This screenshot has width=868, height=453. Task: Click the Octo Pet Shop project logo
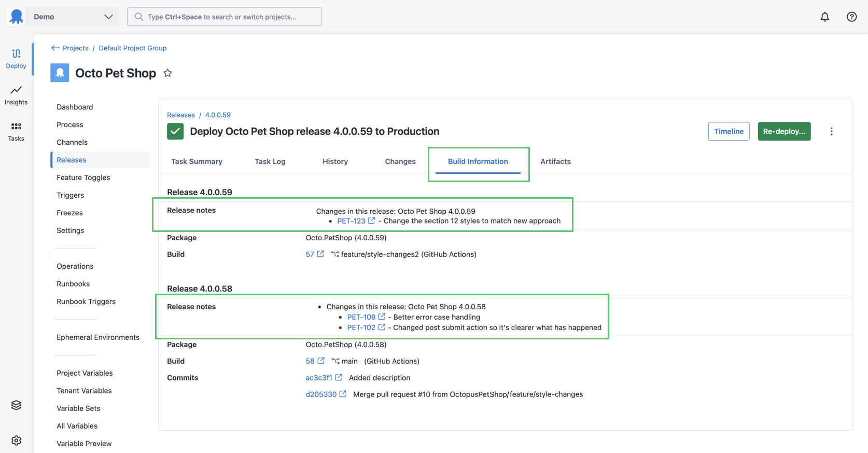click(60, 73)
